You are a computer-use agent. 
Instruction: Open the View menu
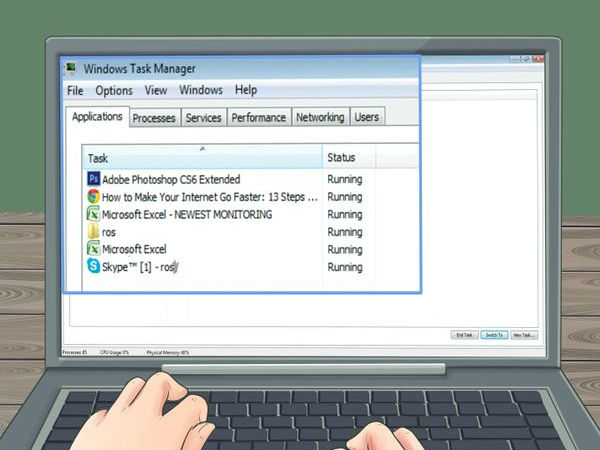click(156, 90)
